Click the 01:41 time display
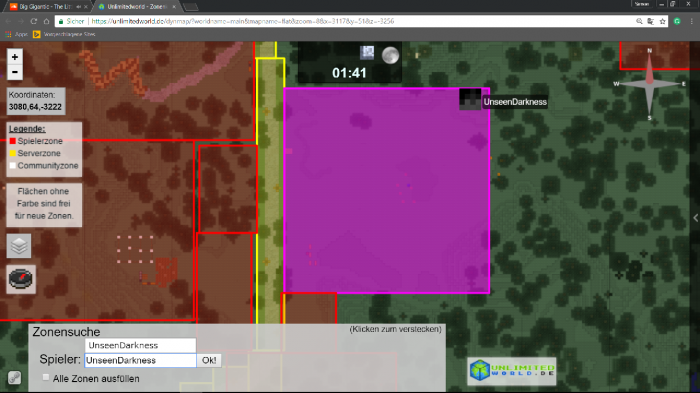This screenshot has width=700, height=393. coord(349,73)
